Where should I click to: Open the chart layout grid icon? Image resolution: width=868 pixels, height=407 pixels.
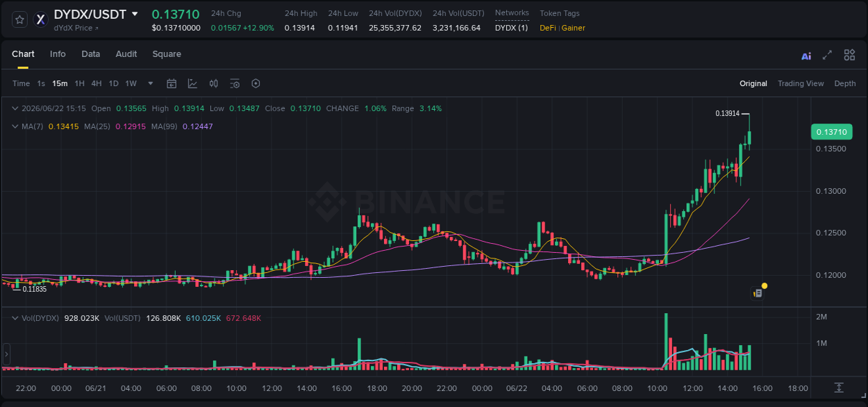[849, 55]
